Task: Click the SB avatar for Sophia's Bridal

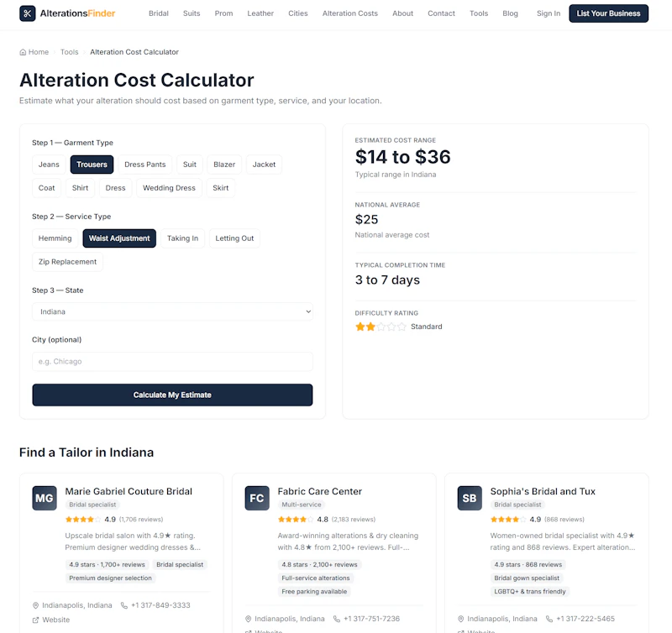Action: point(470,498)
